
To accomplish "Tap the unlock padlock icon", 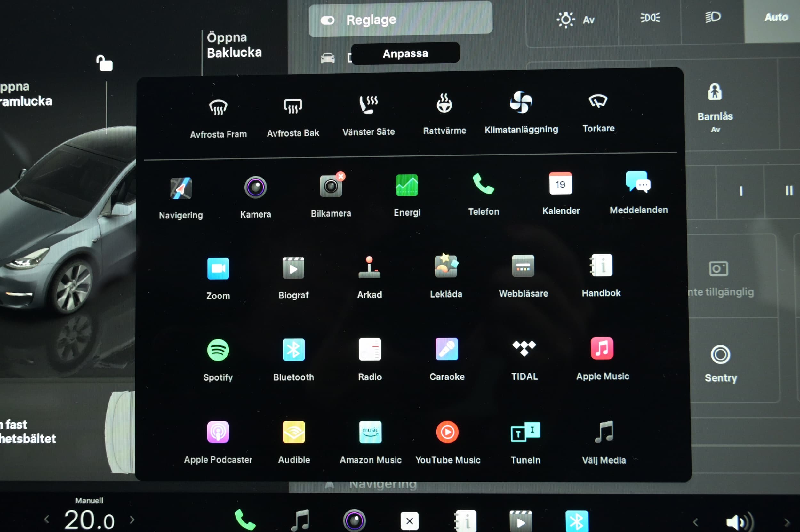I will click(104, 63).
